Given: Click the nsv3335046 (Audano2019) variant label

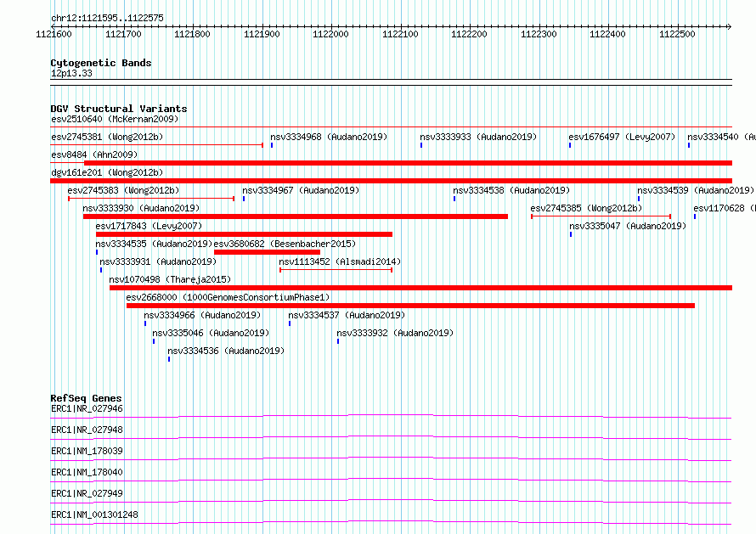Looking at the screenshot, I should pos(211,333).
